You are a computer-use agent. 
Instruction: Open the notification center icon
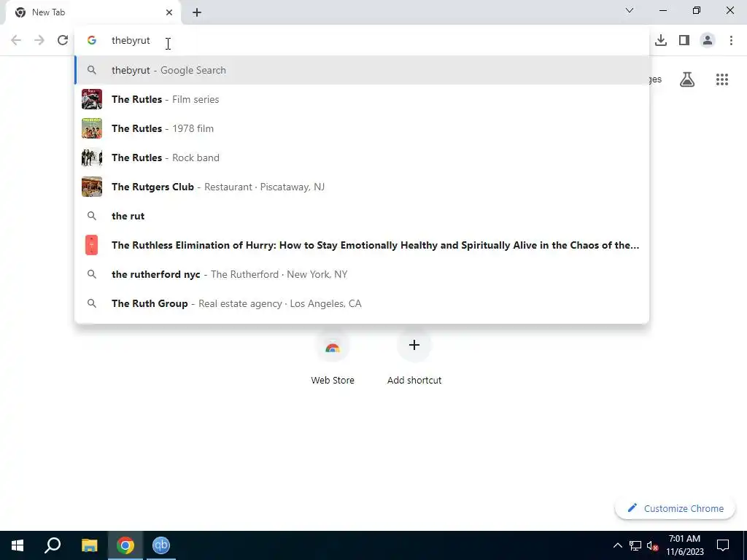tap(723, 545)
